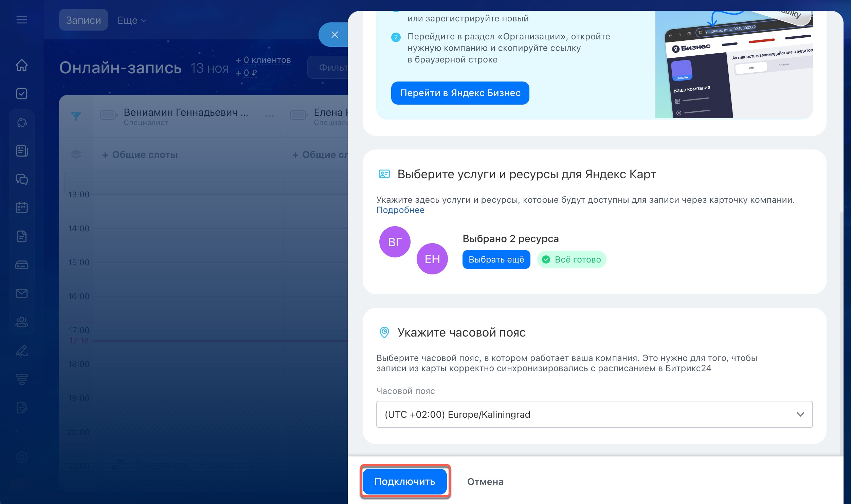The image size is (851, 504).
Task: Click the funnel filter icon in schedule
Action: [76, 116]
